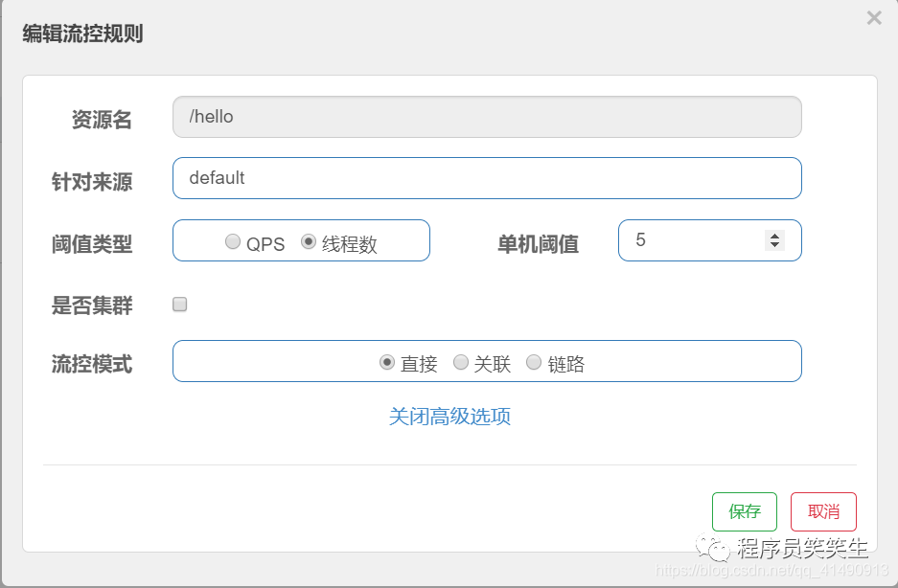898x588 pixels.
Task: Click the 取消 button to cancel
Action: pyautogui.click(x=823, y=511)
